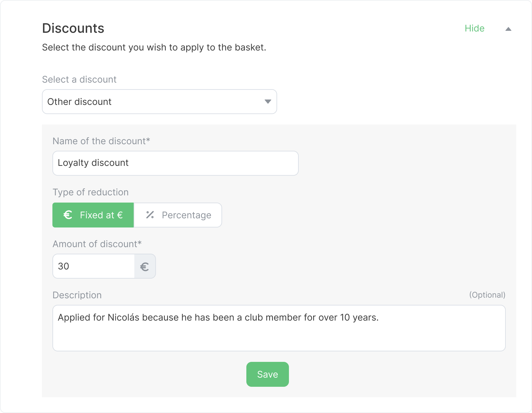Hide the Discounts section
The height and width of the screenshot is (413, 532).
pos(474,29)
